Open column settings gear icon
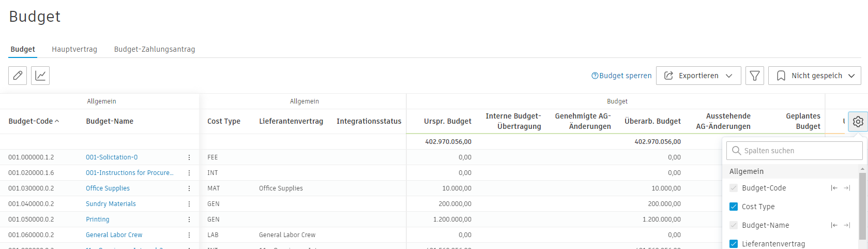The image size is (868, 249). tap(858, 122)
